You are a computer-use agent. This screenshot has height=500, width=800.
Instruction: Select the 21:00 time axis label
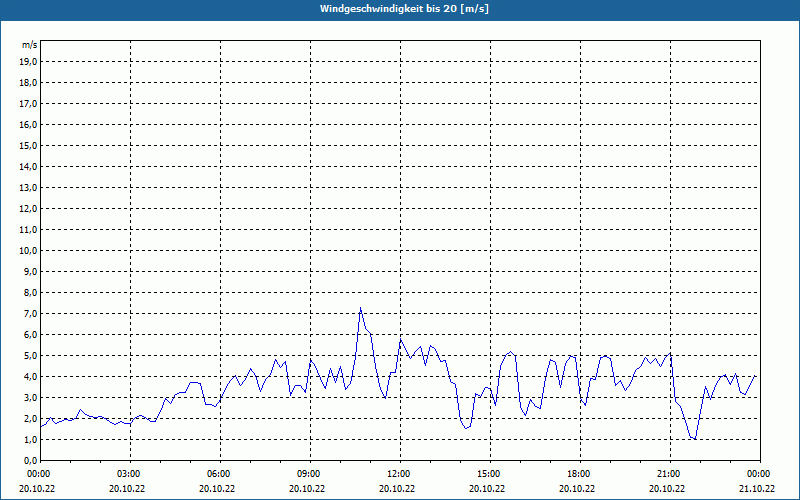668,473
